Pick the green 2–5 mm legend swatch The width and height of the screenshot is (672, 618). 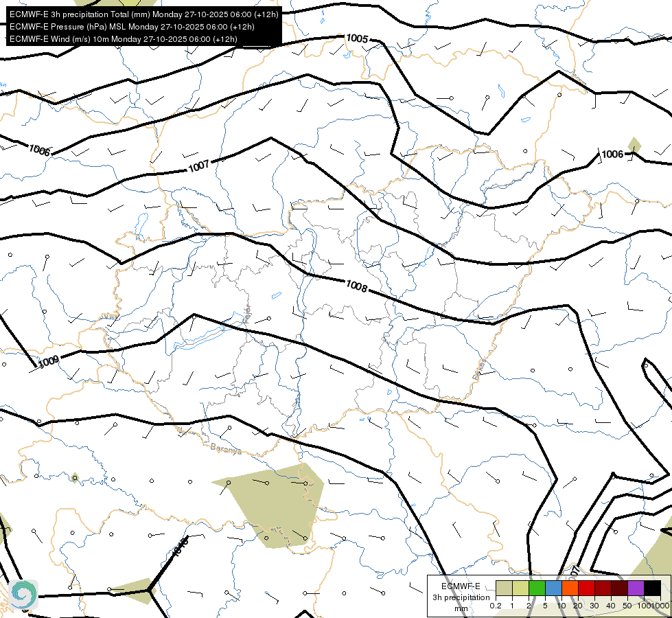[537, 588]
